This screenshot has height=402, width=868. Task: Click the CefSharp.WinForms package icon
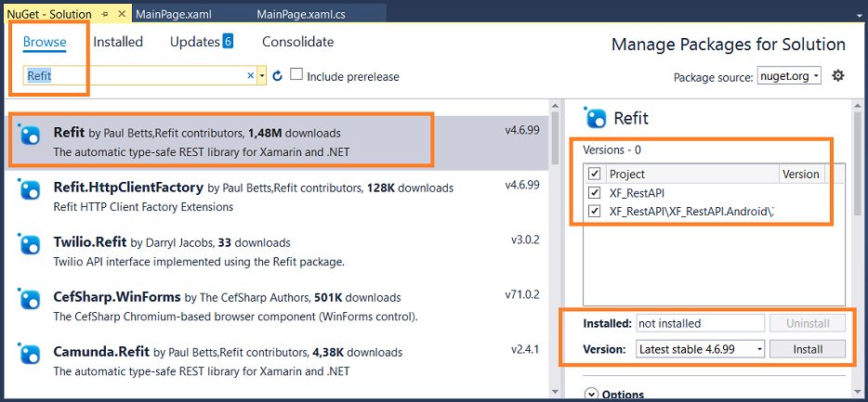[x=30, y=299]
